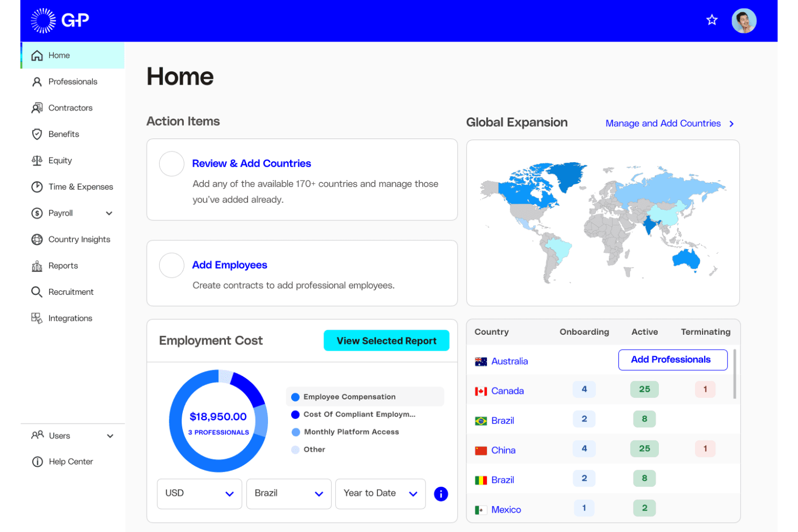Screen dimensions: 798x532
Task: Click View Selected Report button
Action: 387,341
